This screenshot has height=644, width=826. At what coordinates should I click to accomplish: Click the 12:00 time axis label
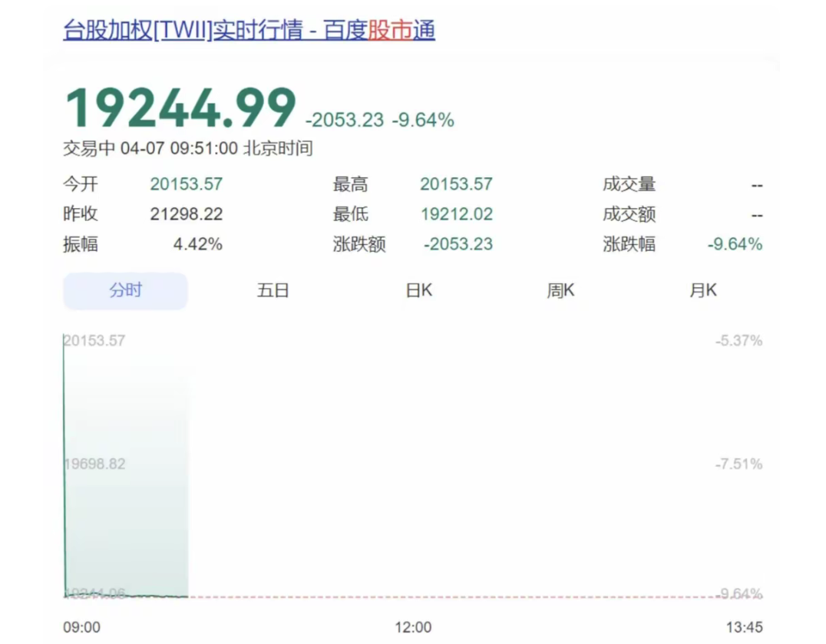(x=414, y=626)
